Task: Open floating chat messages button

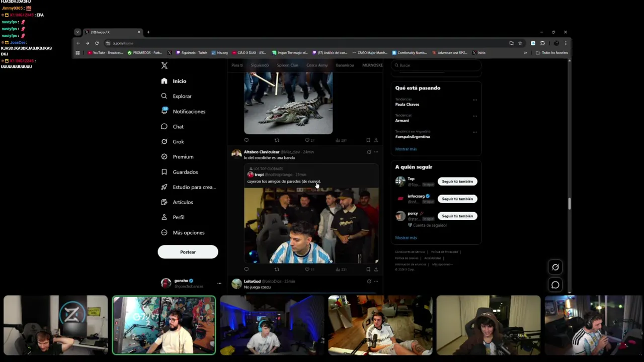Action: (x=555, y=285)
